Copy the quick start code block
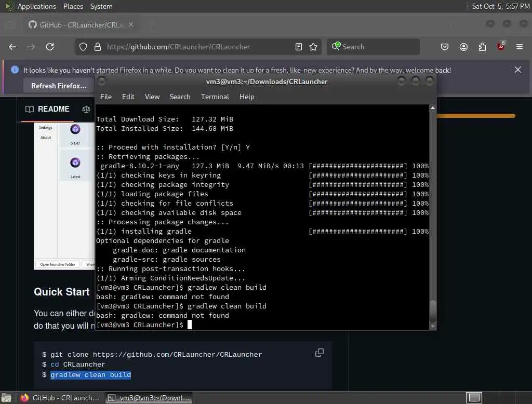Viewport: 532px width, 404px height. click(320, 353)
